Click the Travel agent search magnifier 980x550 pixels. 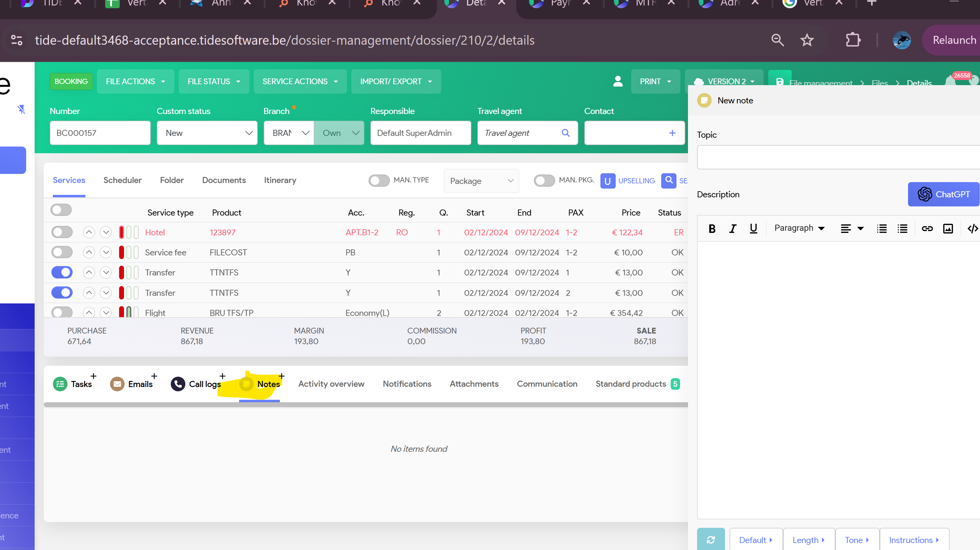click(x=565, y=133)
